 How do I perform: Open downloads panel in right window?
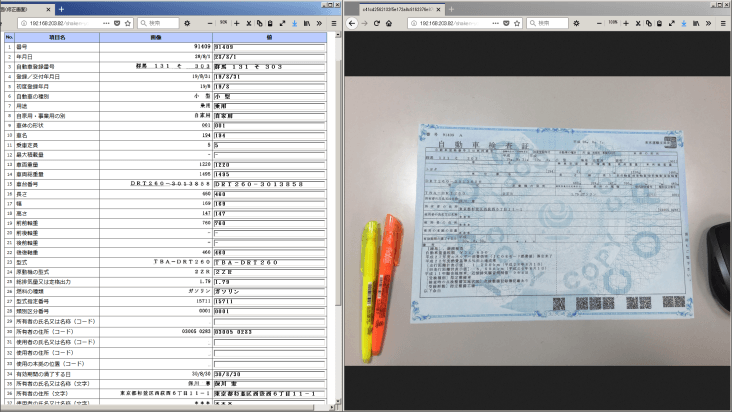[x=684, y=23]
